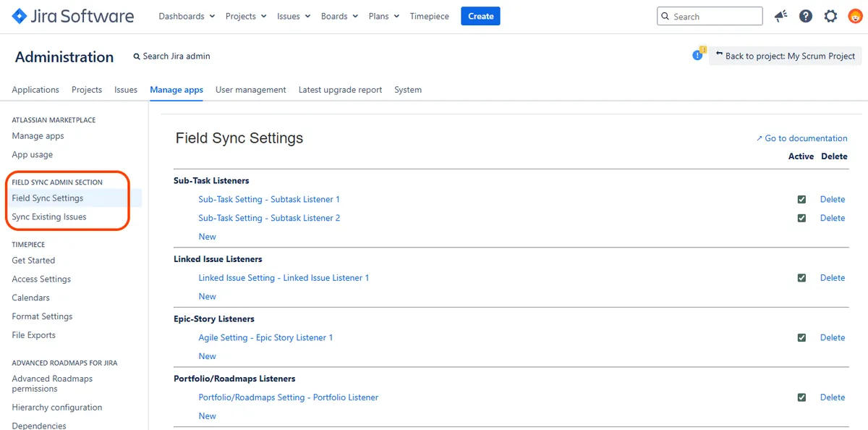This screenshot has width=868, height=430.
Task: Open the settings gear icon
Action: pos(830,16)
